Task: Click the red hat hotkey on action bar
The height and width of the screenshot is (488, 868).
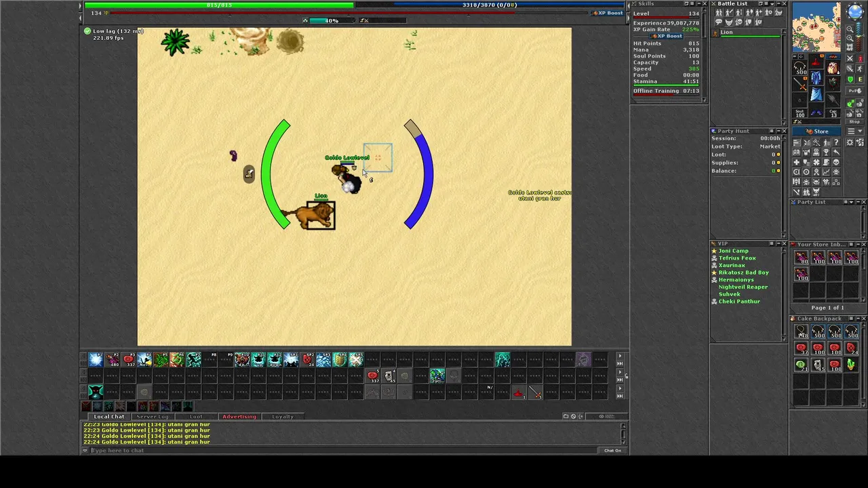Action: (x=519, y=392)
